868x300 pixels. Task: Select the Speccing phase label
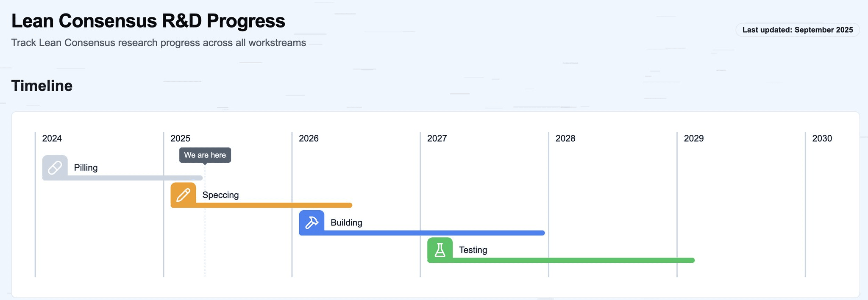click(220, 195)
